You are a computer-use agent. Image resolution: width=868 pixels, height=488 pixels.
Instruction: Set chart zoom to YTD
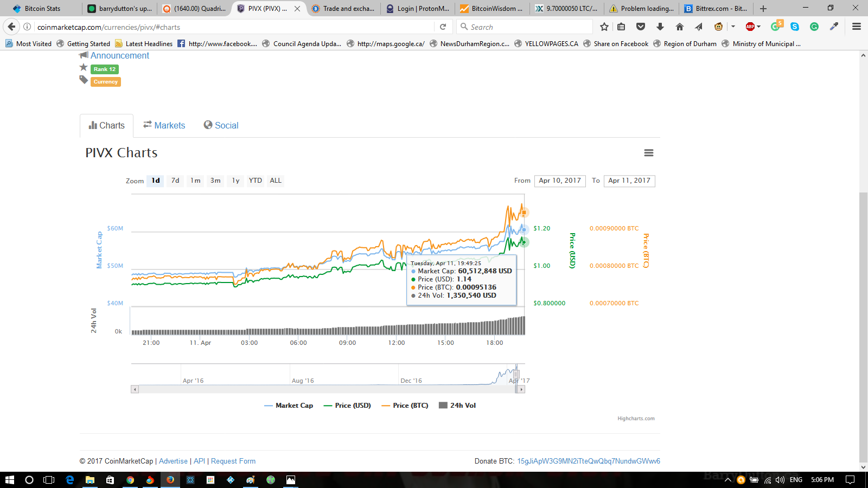pos(256,181)
